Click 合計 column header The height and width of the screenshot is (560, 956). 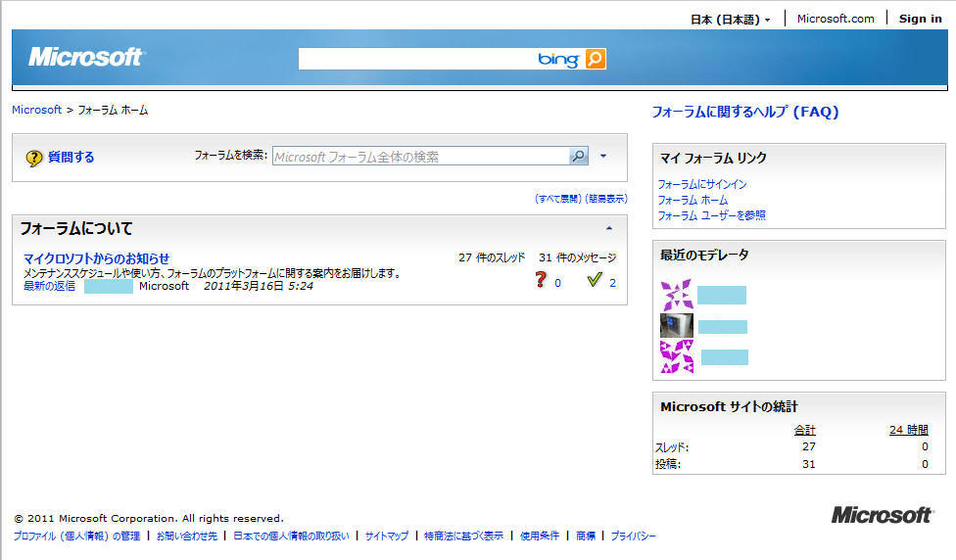pos(805,430)
